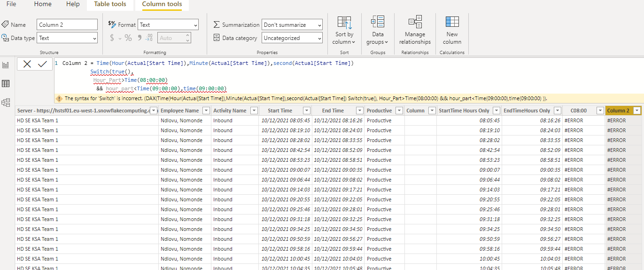
Task: Open the currency symbol dropdown arrow
Action: click(120, 39)
